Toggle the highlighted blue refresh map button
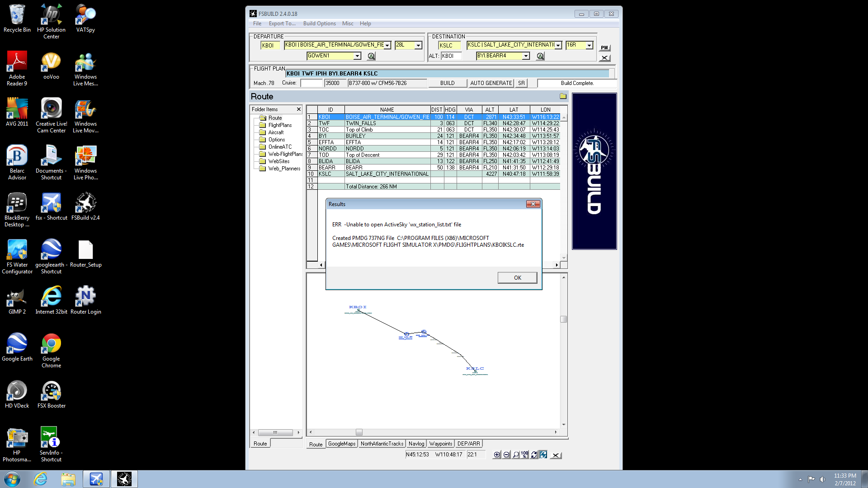The width and height of the screenshot is (868, 488). pyautogui.click(x=543, y=455)
